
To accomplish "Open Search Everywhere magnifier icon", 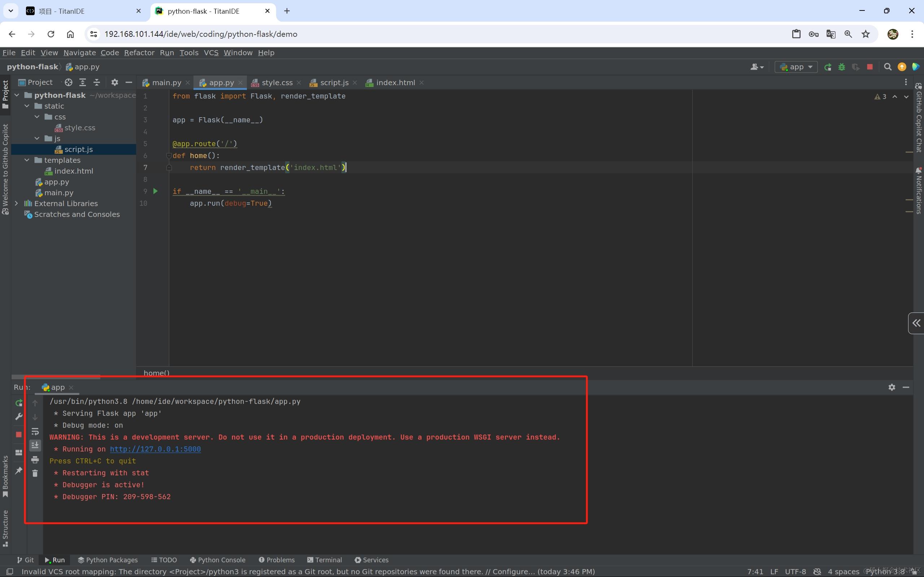I will coord(888,67).
